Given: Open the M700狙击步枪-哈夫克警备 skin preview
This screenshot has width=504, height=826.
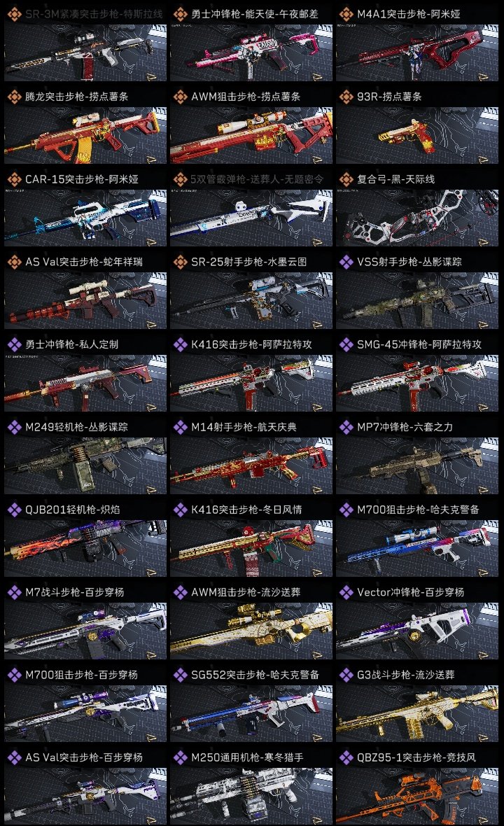Looking at the screenshot, I should 417,548.
